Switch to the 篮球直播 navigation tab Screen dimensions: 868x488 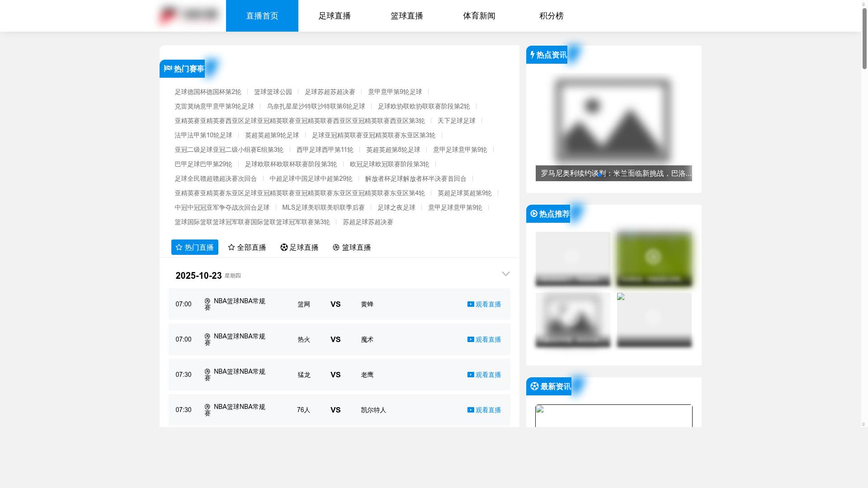[406, 15]
